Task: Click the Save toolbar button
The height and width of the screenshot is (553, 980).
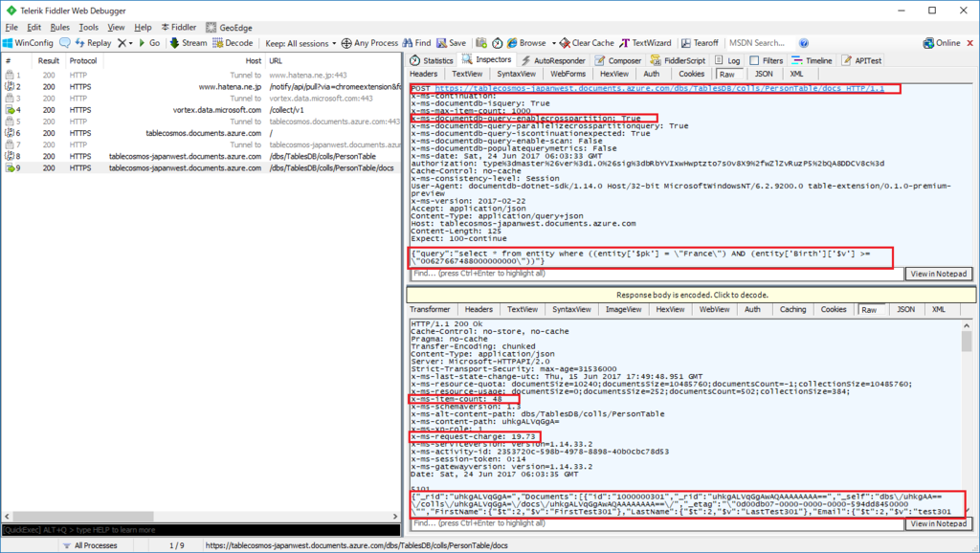Action: [452, 43]
